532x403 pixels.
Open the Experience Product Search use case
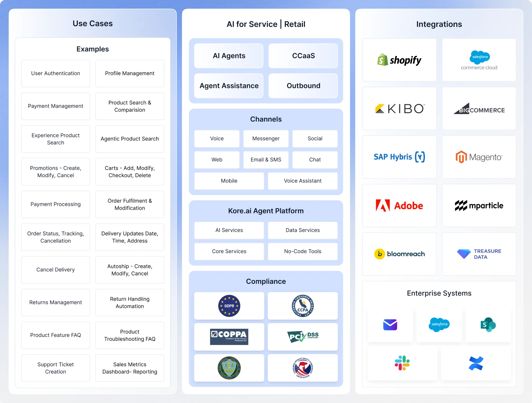(x=56, y=139)
